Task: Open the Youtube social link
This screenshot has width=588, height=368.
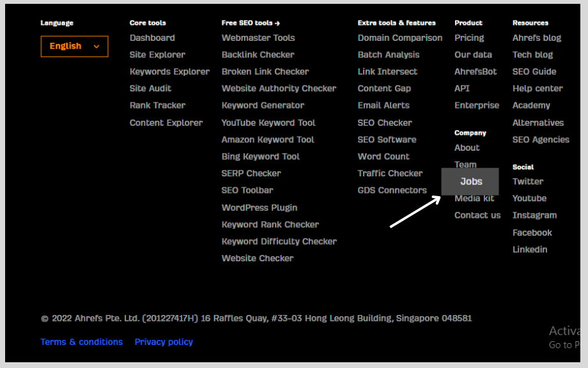Action: (x=529, y=199)
